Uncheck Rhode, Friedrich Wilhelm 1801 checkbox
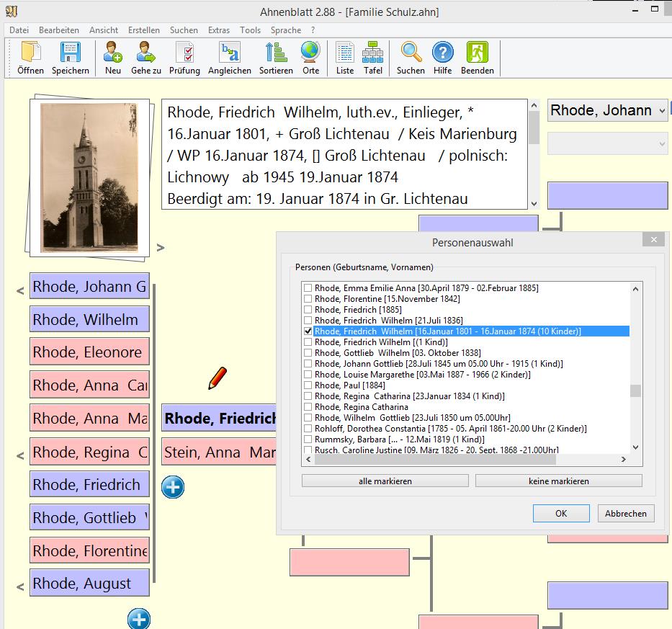 (308, 331)
